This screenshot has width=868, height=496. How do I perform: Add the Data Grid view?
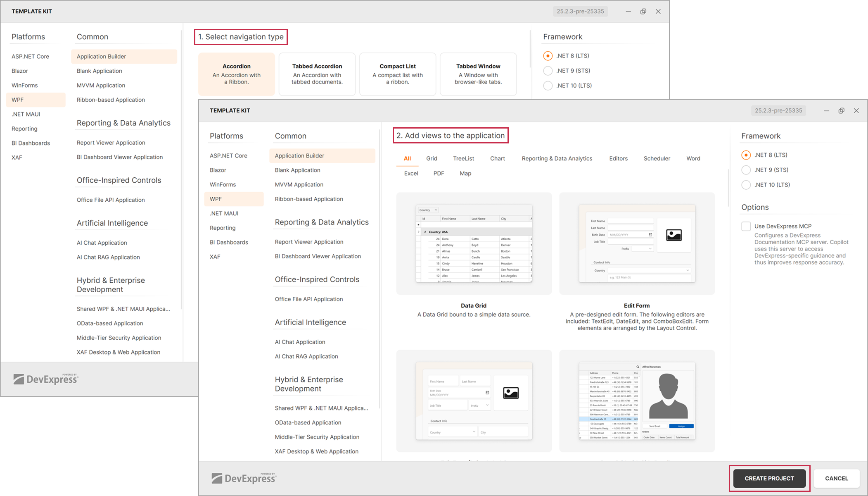(x=474, y=244)
